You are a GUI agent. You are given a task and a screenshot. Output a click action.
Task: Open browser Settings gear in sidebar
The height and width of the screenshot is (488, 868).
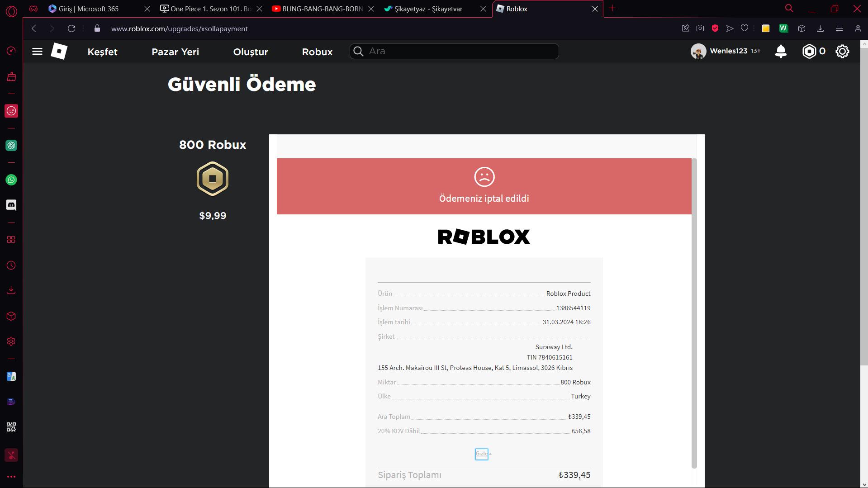11,341
